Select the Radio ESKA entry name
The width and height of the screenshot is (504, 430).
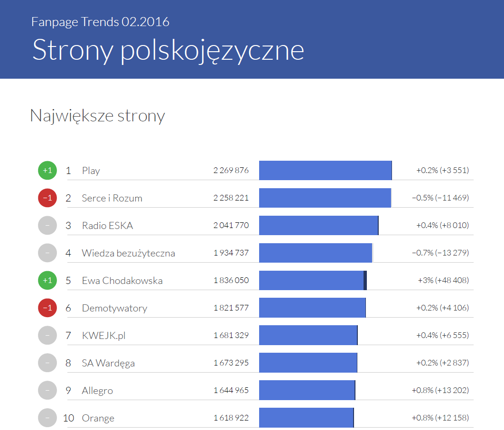click(107, 226)
